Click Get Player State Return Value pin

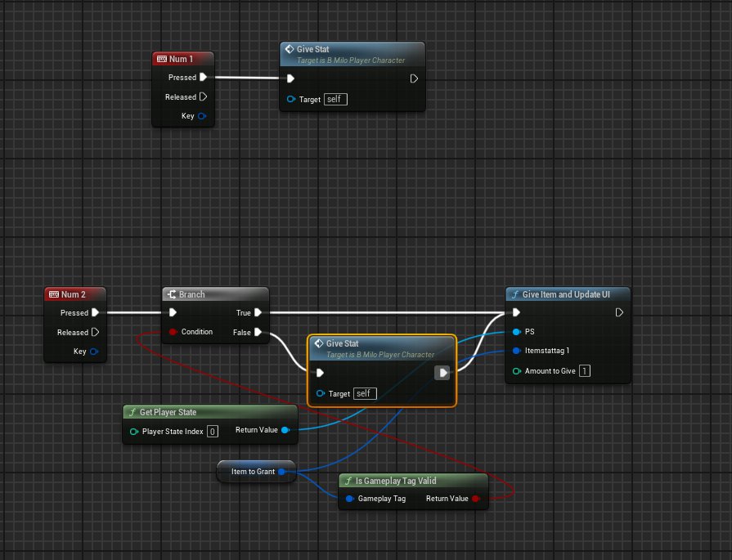coord(285,431)
